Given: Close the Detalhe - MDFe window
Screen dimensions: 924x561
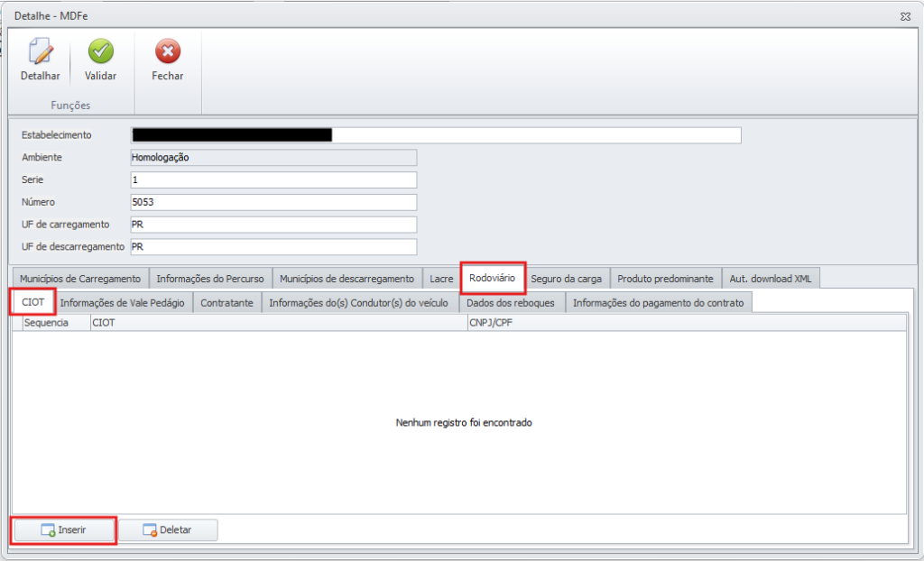Looking at the screenshot, I should pos(904,16).
